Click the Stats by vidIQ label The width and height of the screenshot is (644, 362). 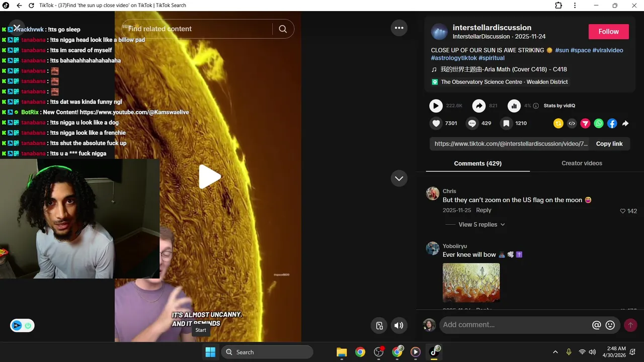click(559, 106)
